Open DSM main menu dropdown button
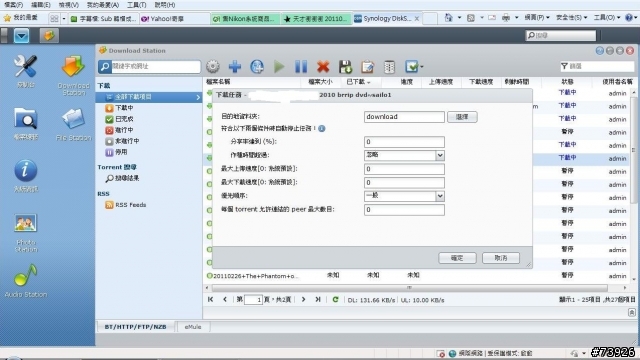 point(21,36)
